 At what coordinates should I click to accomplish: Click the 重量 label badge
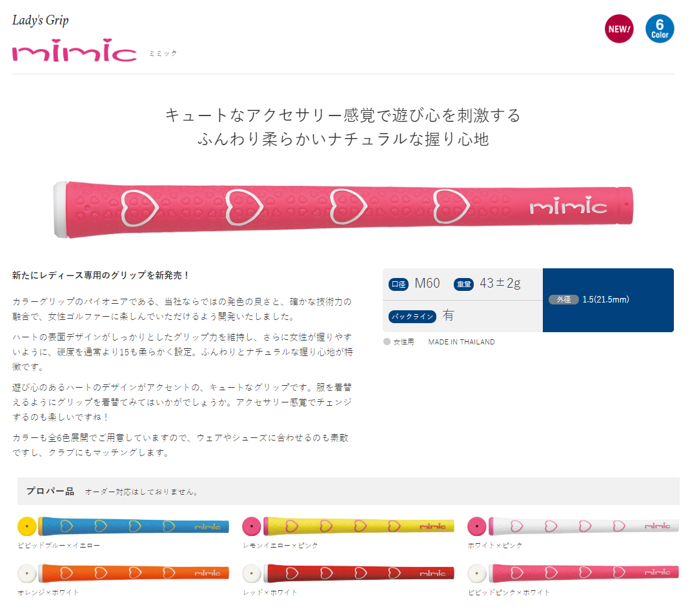pos(464,284)
